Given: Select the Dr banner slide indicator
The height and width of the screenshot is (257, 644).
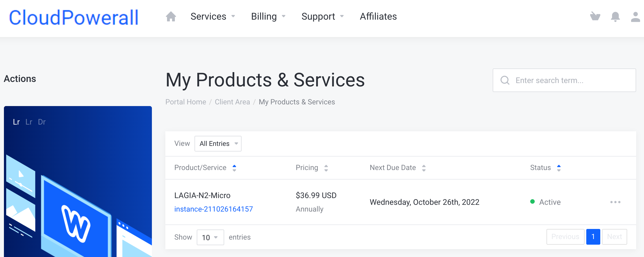Looking at the screenshot, I should [x=42, y=122].
